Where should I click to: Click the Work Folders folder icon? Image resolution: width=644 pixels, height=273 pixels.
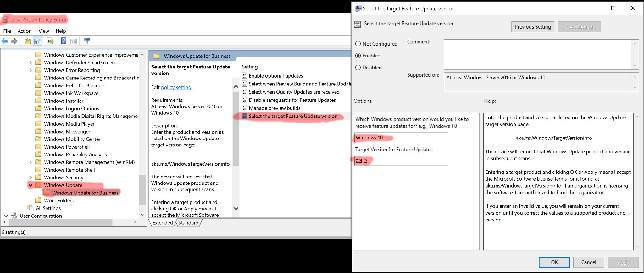tap(38, 200)
